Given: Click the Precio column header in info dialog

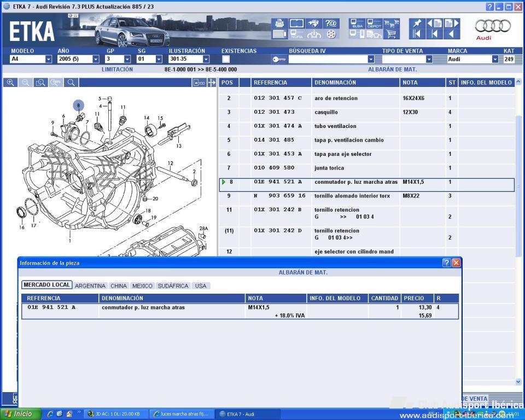Looking at the screenshot, I should click(x=417, y=298).
